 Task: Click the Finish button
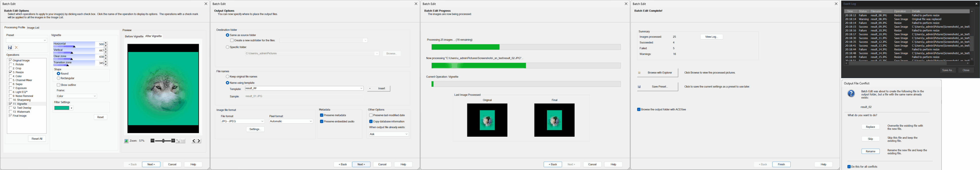click(781, 164)
